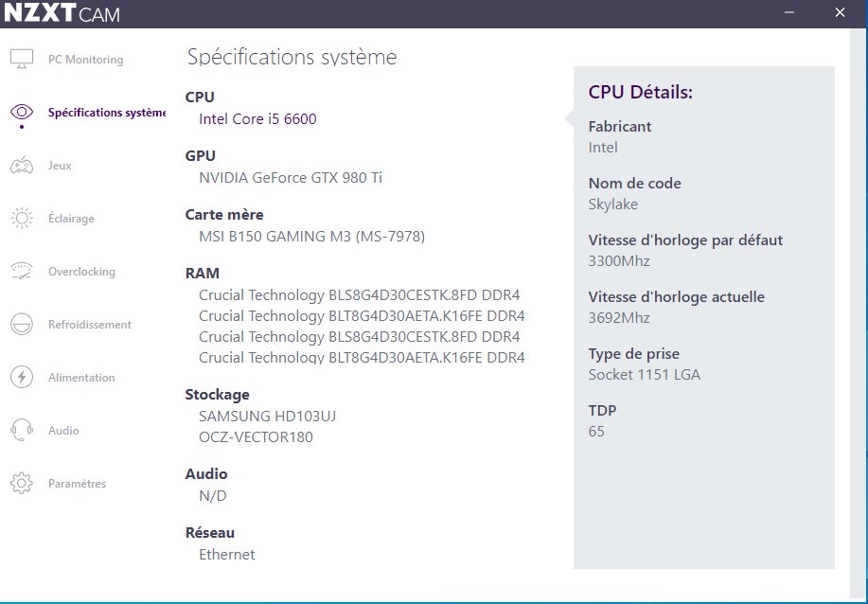Open PC Monitoring via the monitor icon

(x=22, y=60)
